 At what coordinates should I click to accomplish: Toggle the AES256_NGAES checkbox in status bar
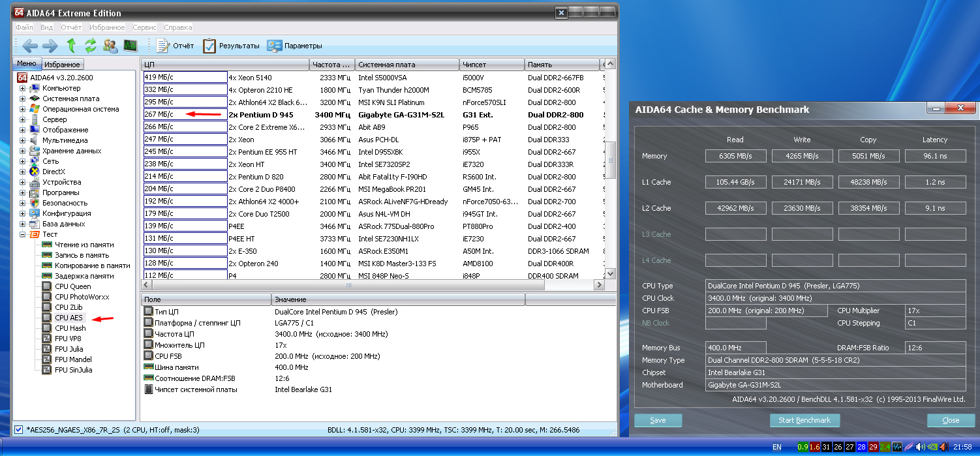tap(19, 430)
